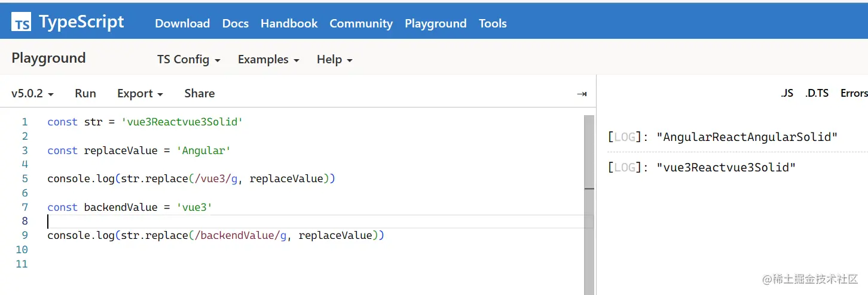Show the Errors tab
868x295 pixels.
(x=854, y=93)
